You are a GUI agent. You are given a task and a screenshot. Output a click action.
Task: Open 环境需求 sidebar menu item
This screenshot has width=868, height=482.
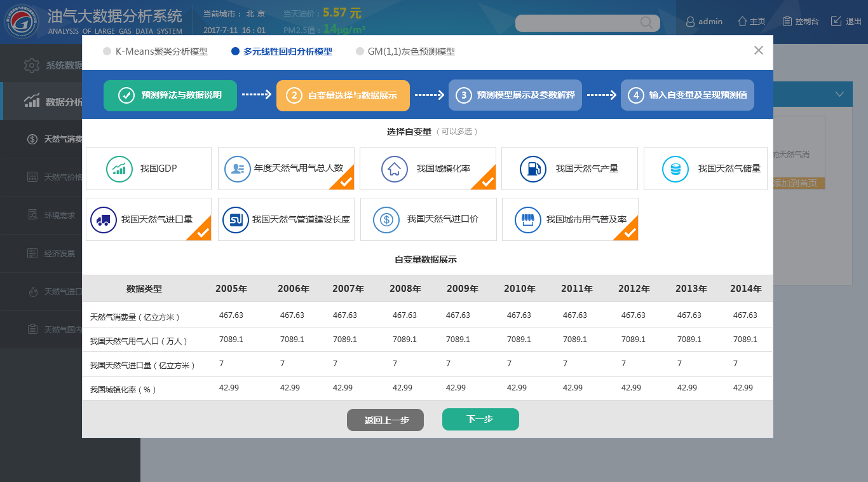41,216
